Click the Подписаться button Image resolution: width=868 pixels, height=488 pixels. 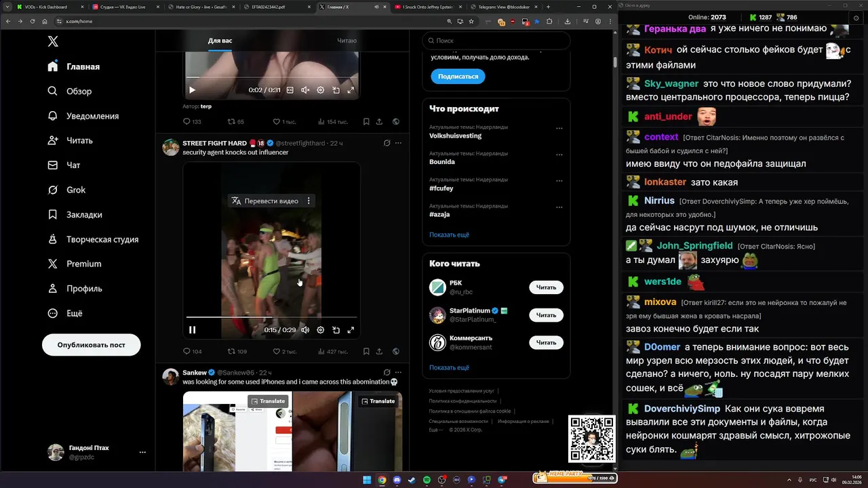458,77
